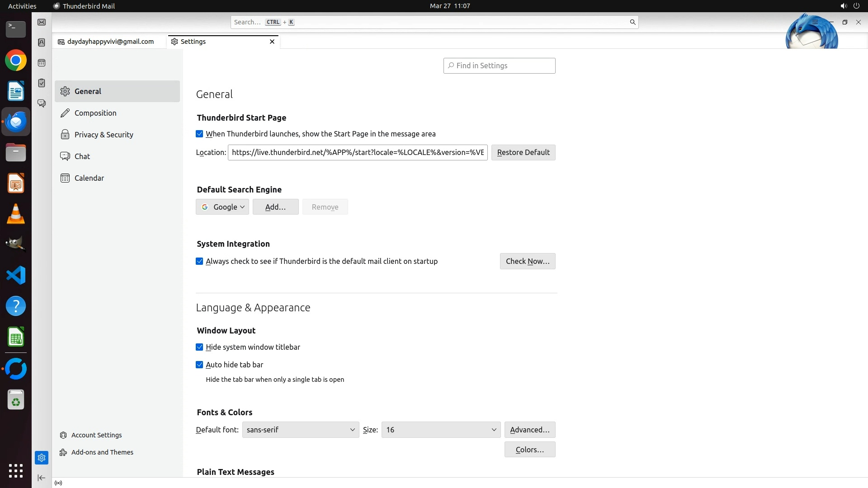The height and width of the screenshot is (488, 868).
Task: Open the Address Book space icon
Action: tap(42, 42)
